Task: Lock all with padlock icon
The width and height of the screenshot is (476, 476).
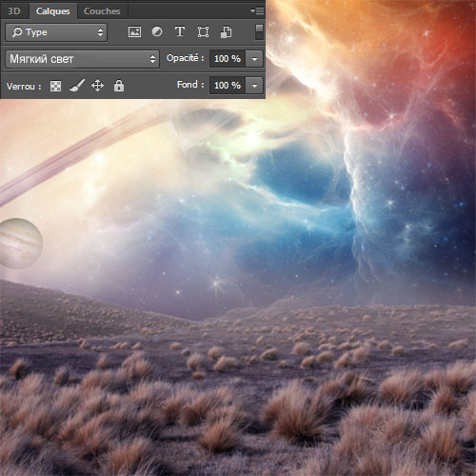Action: tap(119, 86)
